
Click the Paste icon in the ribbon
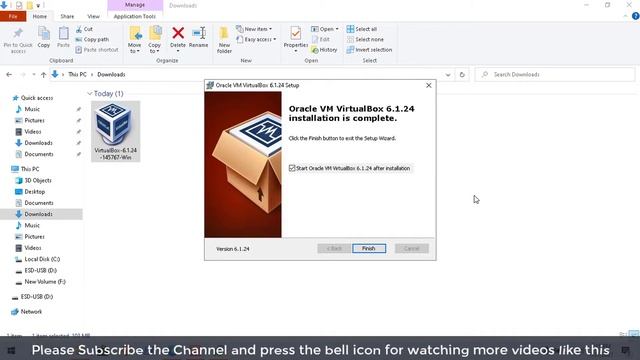click(x=63, y=37)
